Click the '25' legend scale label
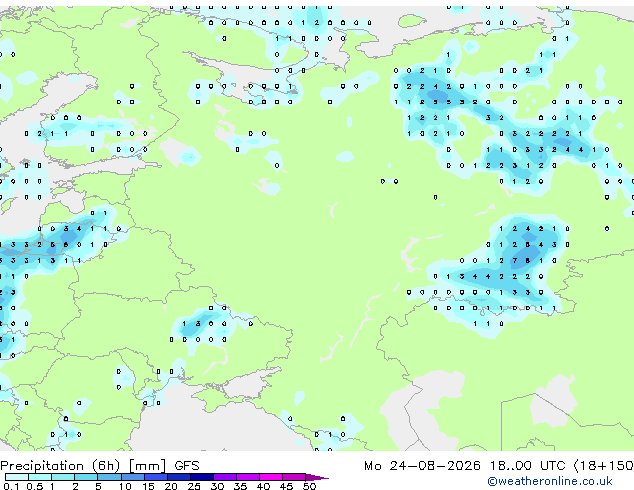Screen dimensions: 634x490 coord(194,486)
